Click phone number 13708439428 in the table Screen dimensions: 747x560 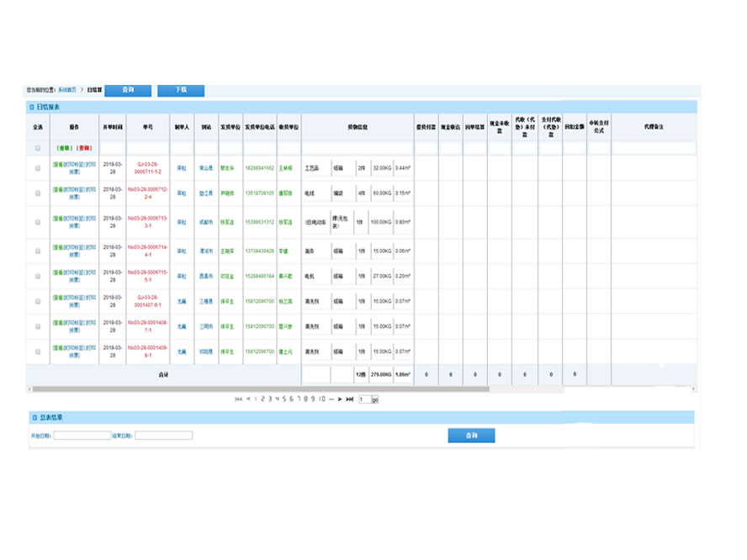pos(259,251)
